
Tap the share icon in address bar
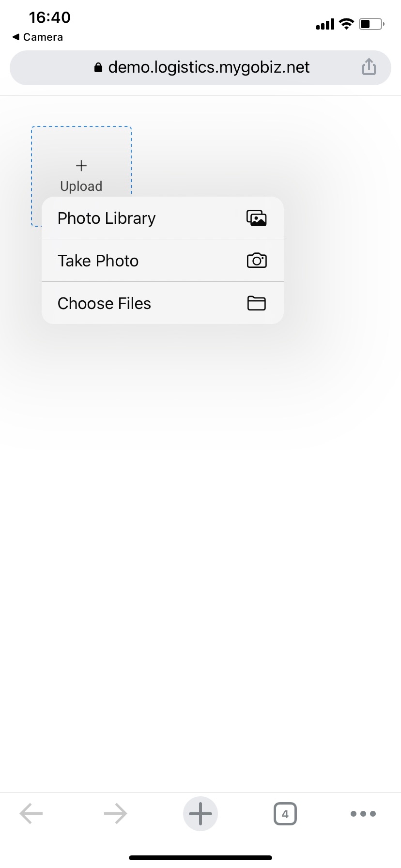point(369,67)
